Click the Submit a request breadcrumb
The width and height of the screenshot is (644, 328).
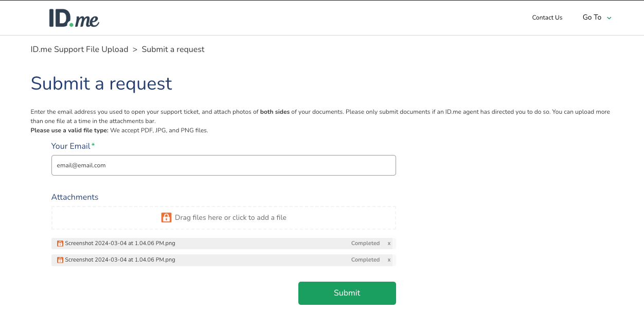(x=173, y=49)
